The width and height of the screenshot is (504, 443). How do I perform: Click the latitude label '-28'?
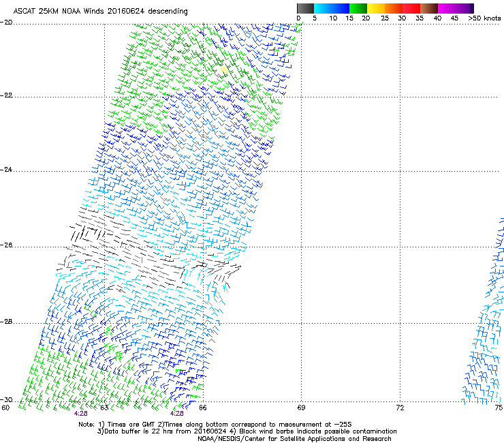6,322
